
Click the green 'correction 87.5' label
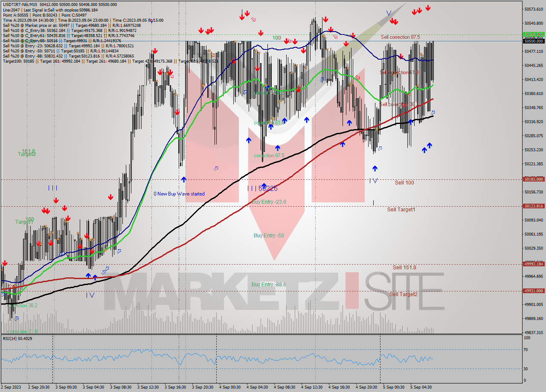tap(269, 156)
